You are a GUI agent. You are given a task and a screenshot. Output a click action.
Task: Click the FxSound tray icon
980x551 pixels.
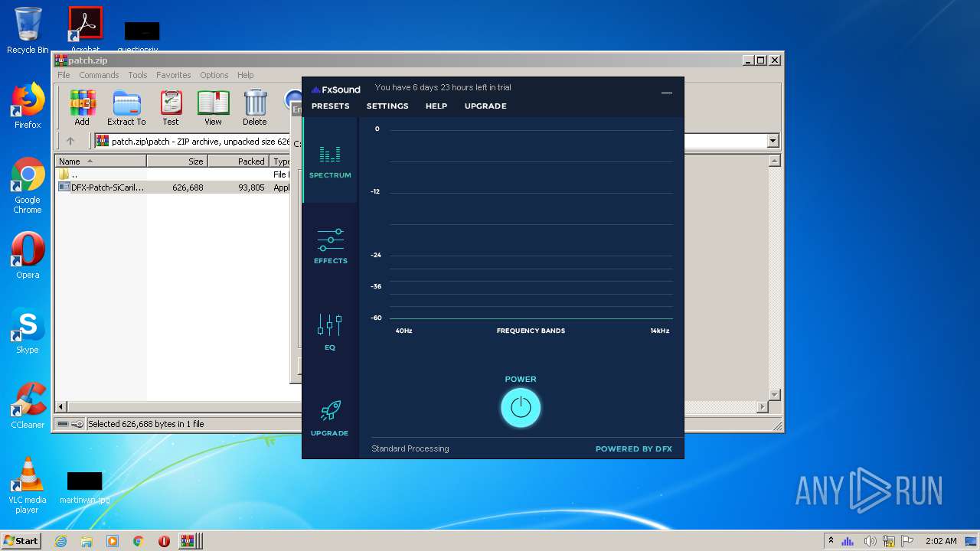pyautogui.click(x=848, y=541)
